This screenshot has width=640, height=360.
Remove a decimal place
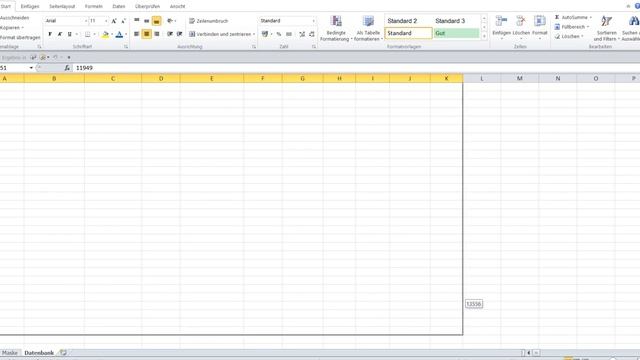coord(312,34)
